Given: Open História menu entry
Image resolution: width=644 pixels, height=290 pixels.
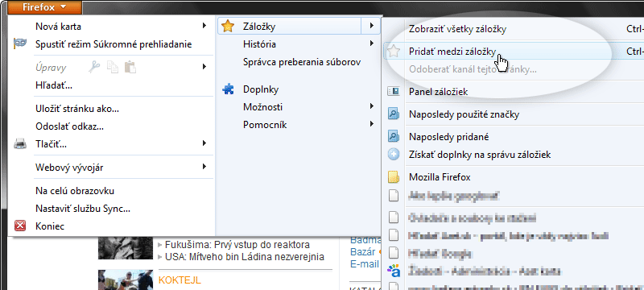Looking at the screenshot, I should pyautogui.click(x=259, y=44).
